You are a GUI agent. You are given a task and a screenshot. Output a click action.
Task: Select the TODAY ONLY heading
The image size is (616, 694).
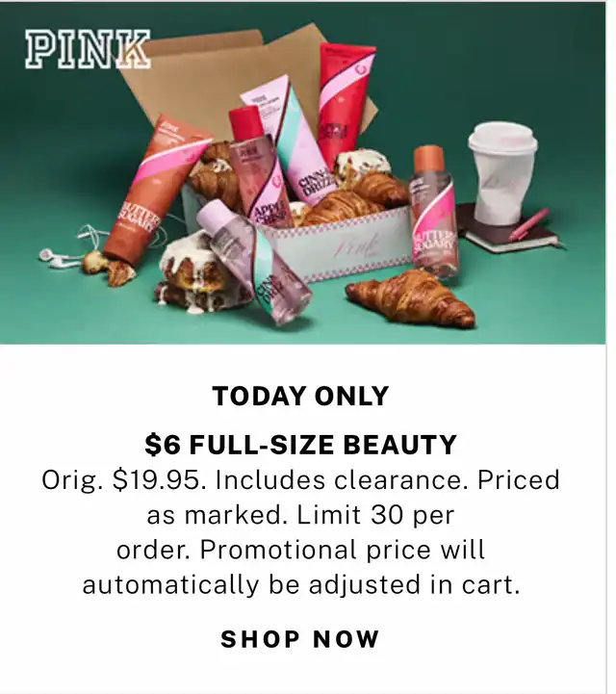[x=300, y=396]
